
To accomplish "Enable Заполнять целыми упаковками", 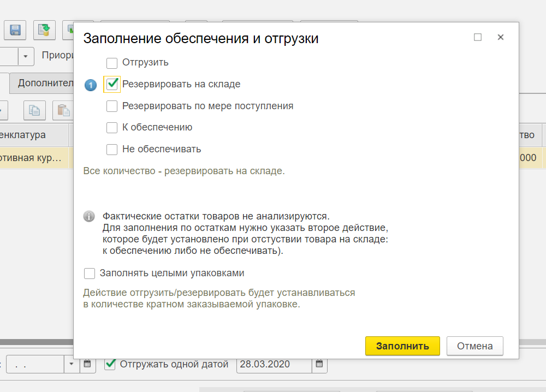I will 89,273.
